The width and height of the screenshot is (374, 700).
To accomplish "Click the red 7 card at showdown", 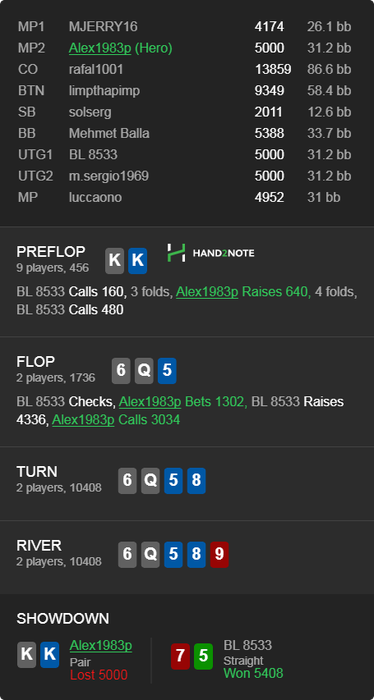I will [x=180, y=655].
